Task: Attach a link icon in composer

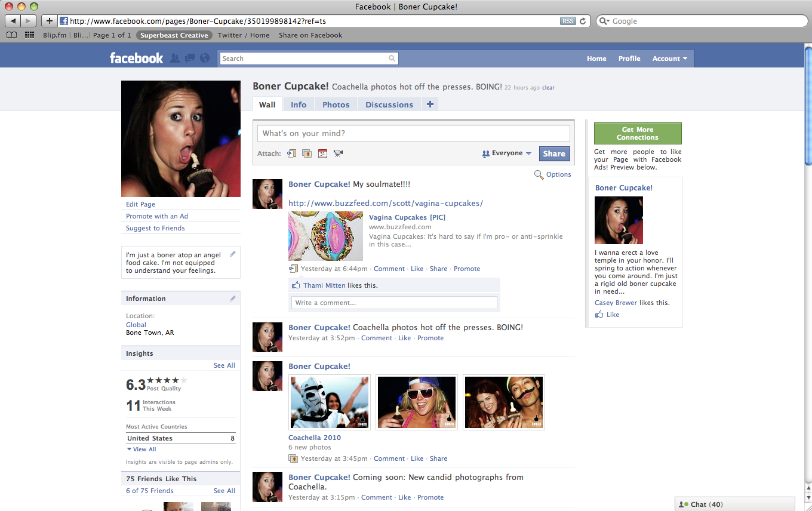Action: pos(291,153)
